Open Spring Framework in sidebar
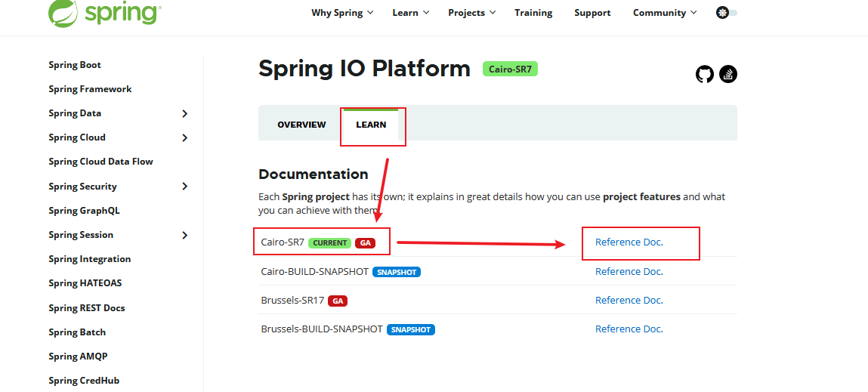Image resolution: width=868 pixels, height=392 pixels. [90, 89]
